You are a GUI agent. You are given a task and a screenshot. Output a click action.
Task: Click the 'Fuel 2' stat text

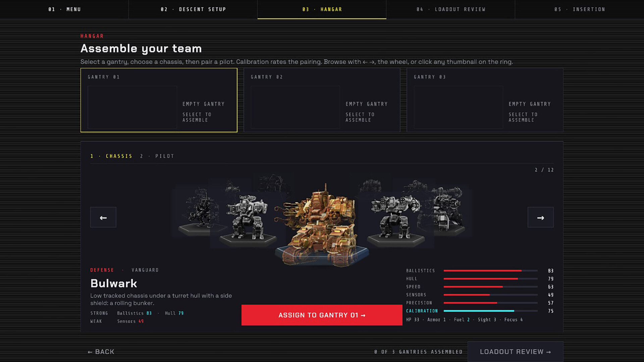pos(462,320)
